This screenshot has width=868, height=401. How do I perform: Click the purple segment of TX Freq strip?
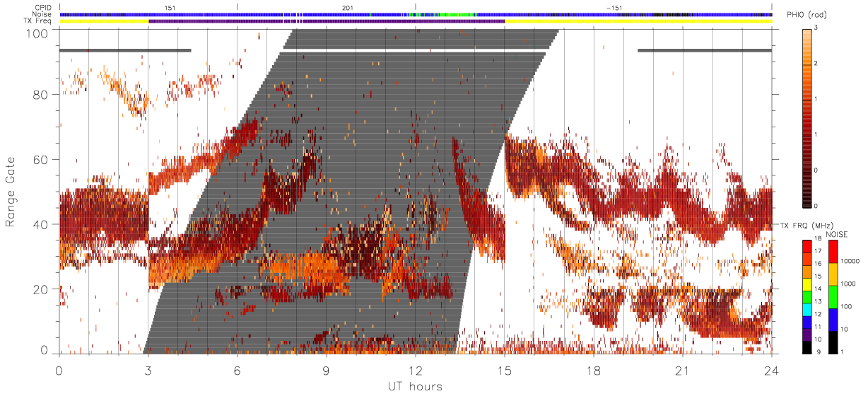point(327,21)
